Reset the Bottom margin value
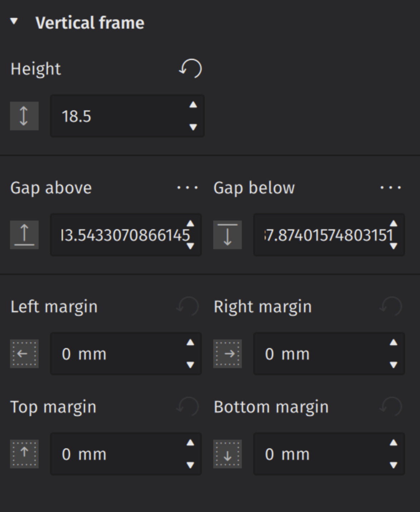The height and width of the screenshot is (512, 420). pyautogui.click(x=391, y=406)
